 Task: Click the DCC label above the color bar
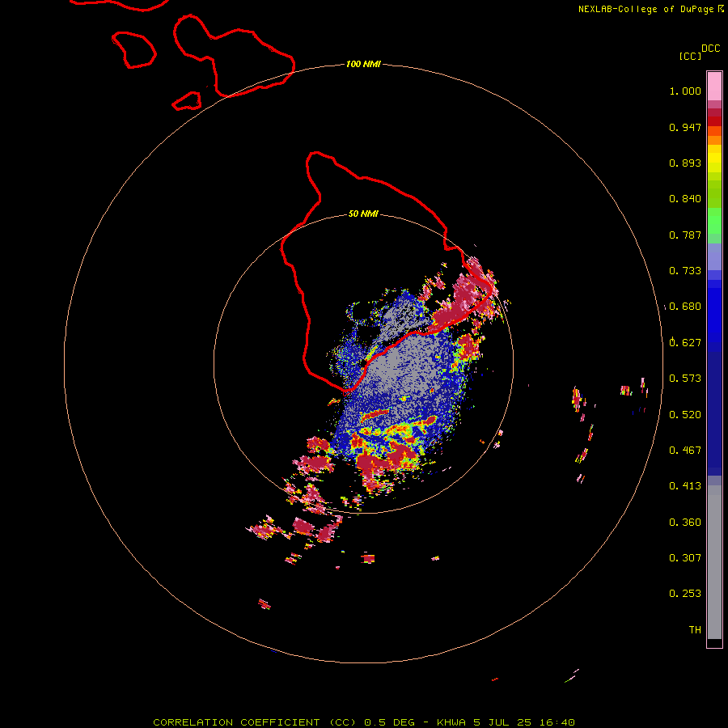pos(710,49)
